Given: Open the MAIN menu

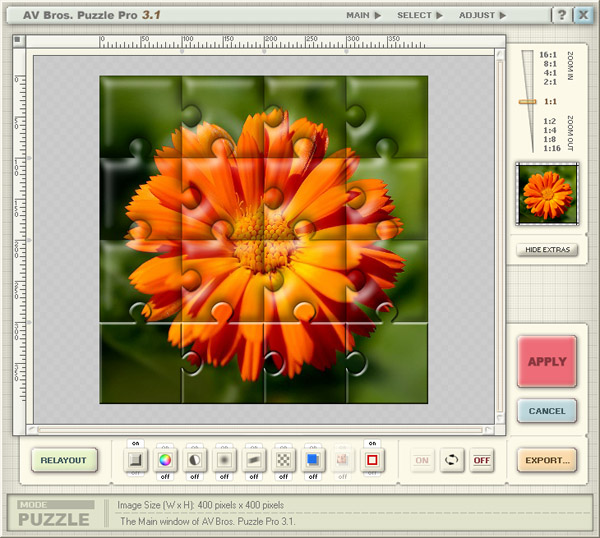Looking at the screenshot, I should 363,15.
